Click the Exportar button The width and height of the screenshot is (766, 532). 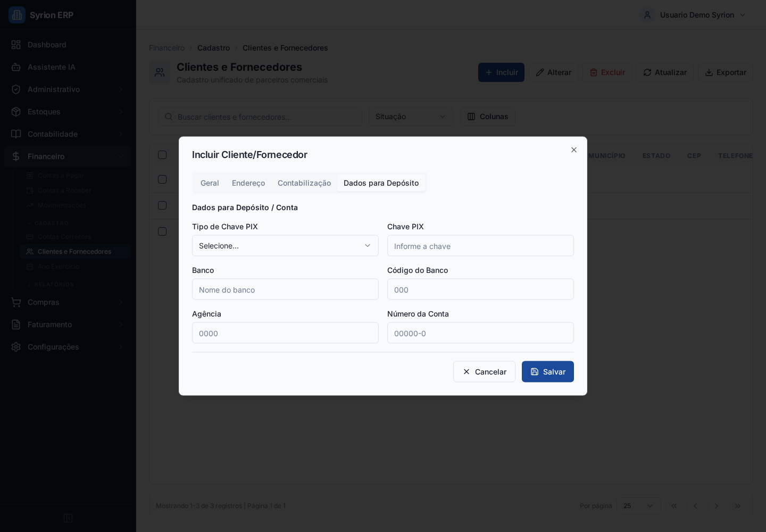726,72
